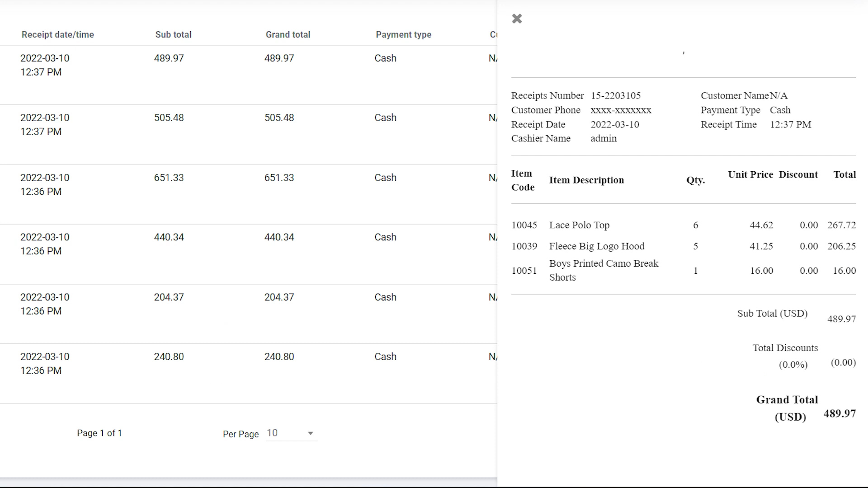Screen dimensions: 868x488
Task: Select the receipt with grand total 204.37
Action: point(279,297)
